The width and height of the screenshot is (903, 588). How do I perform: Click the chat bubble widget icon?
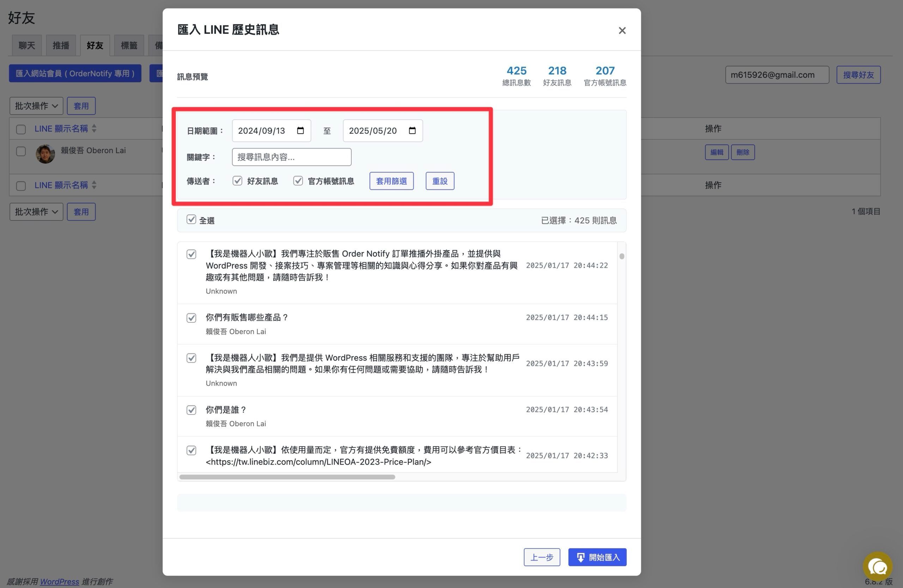pyautogui.click(x=878, y=567)
